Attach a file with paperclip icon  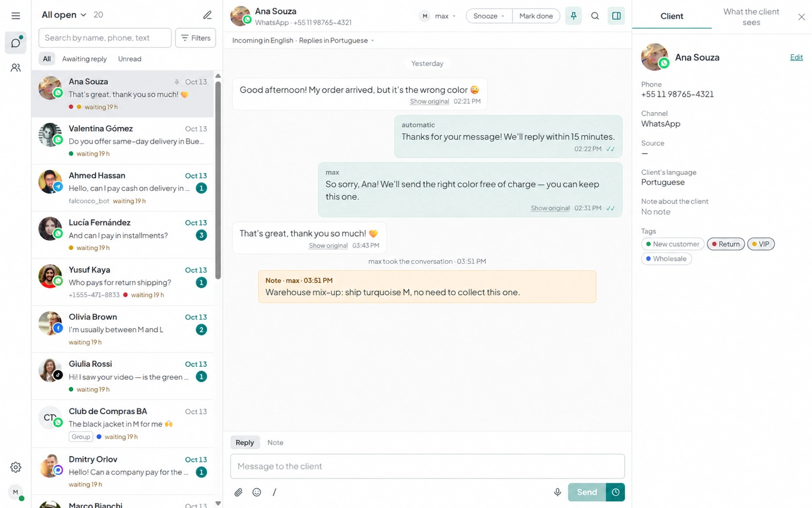pyautogui.click(x=239, y=492)
